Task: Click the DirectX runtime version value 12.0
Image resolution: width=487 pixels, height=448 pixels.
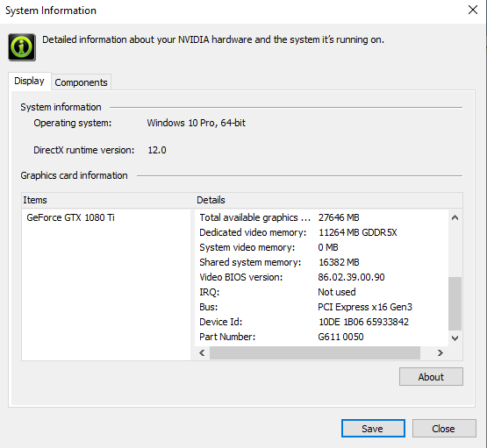Action: click(157, 150)
